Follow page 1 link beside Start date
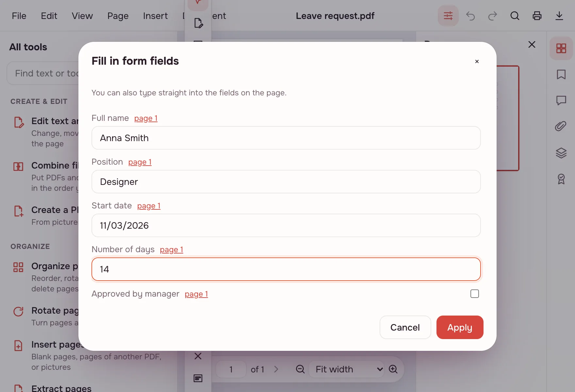Image resolution: width=575 pixels, height=392 pixels. (149, 206)
